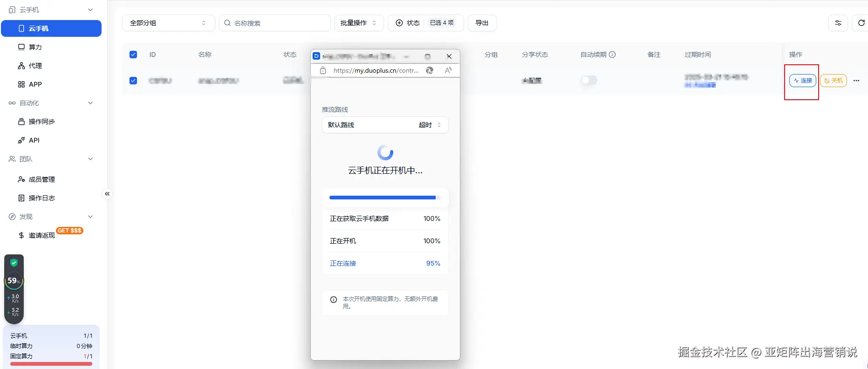Click the 已选 4 项 filter tag

tap(442, 23)
